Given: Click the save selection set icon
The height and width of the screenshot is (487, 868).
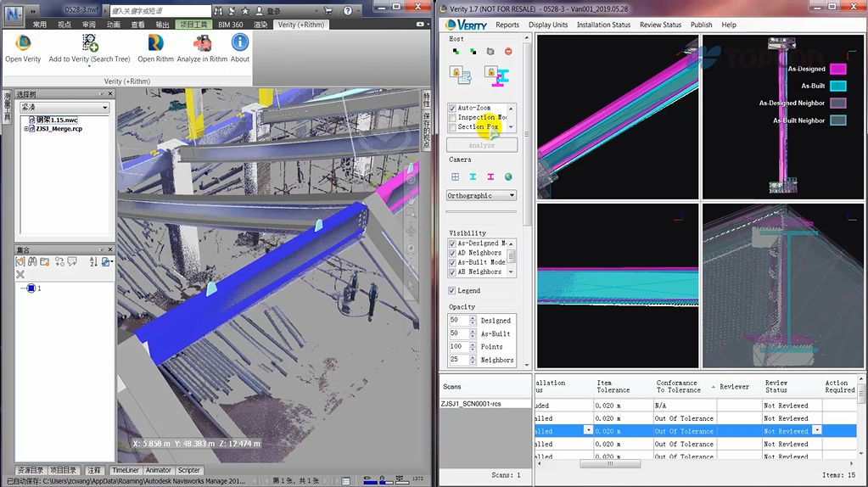Looking at the screenshot, I should click(20, 262).
